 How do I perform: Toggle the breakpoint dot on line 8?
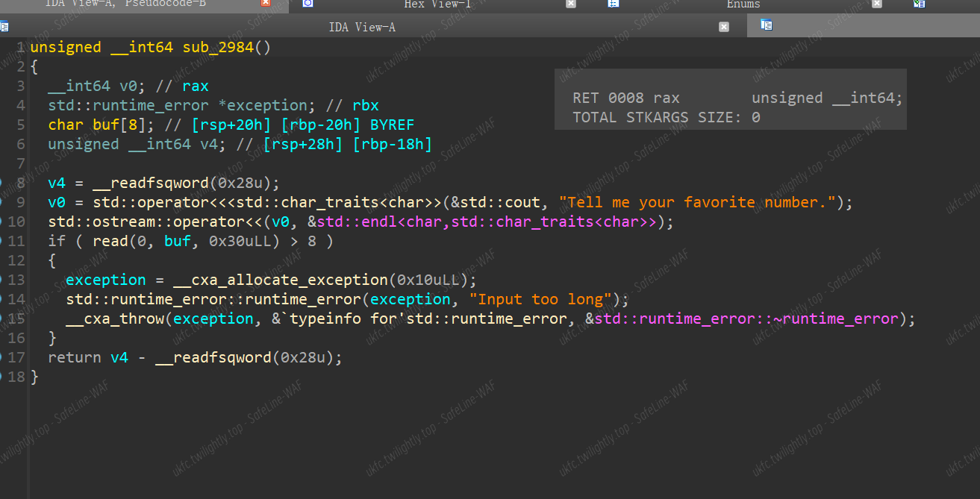(x=2, y=183)
